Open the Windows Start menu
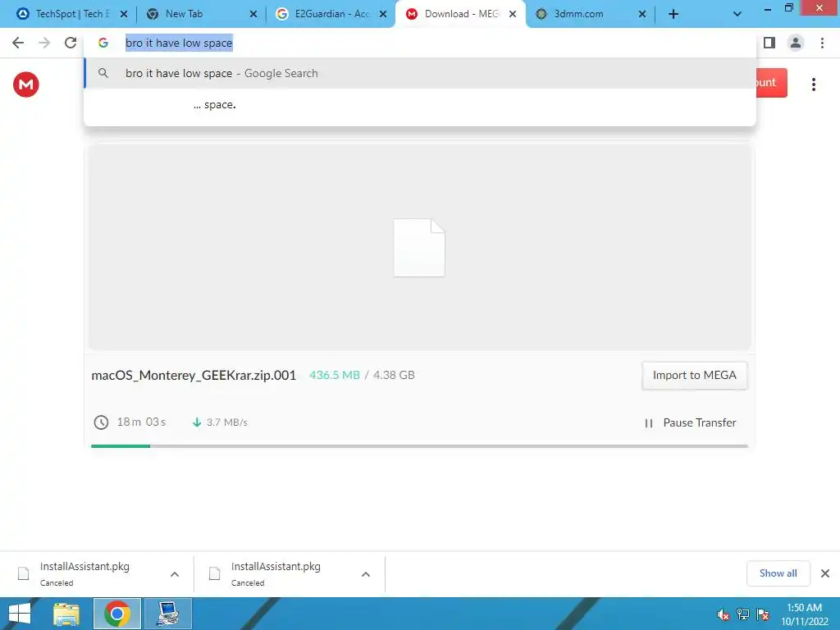The image size is (840, 630). [20, 614]
